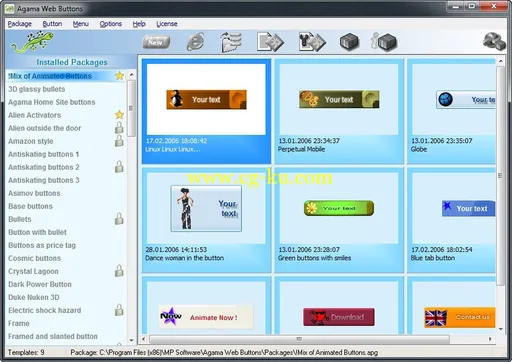The image size is (512, 362).
Task: Click the lock icon beside Crystal Lagoon
Action: 119,271
